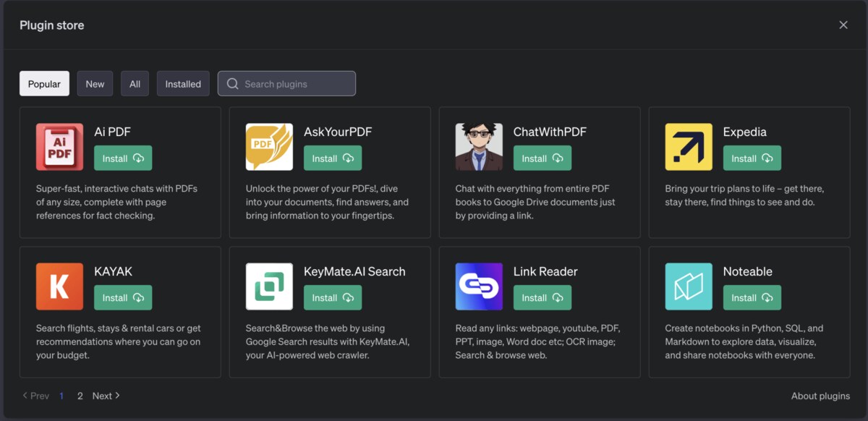868x421 pixels.
Task: Install the Expedia plugin
Action: [x=752, y=158]
